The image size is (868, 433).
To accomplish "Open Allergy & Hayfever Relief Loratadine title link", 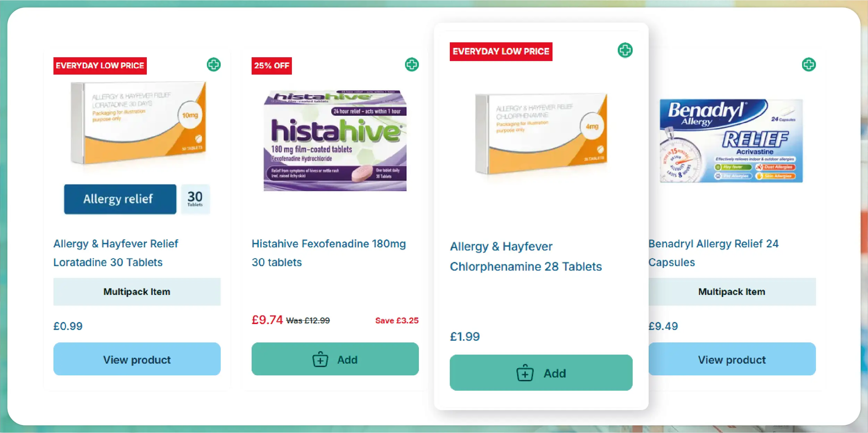I will 116,253.
